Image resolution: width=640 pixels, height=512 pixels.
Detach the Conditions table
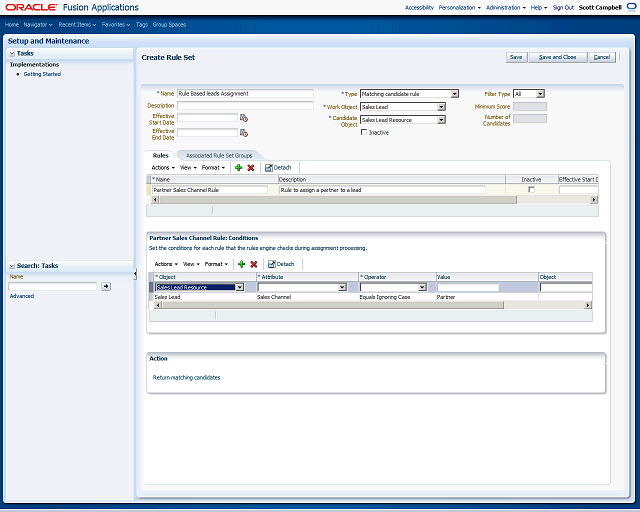coord(281,264)
